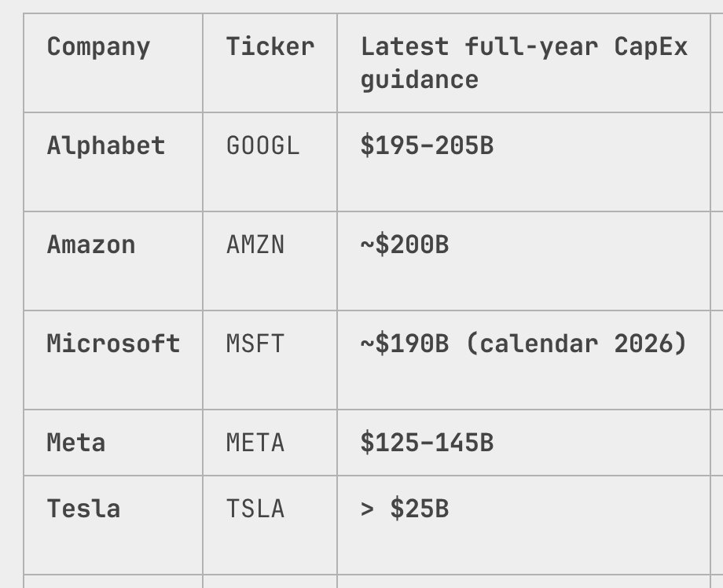Click the Meta company cell
This screenshot has height=588, width=723.
[113, 443]
